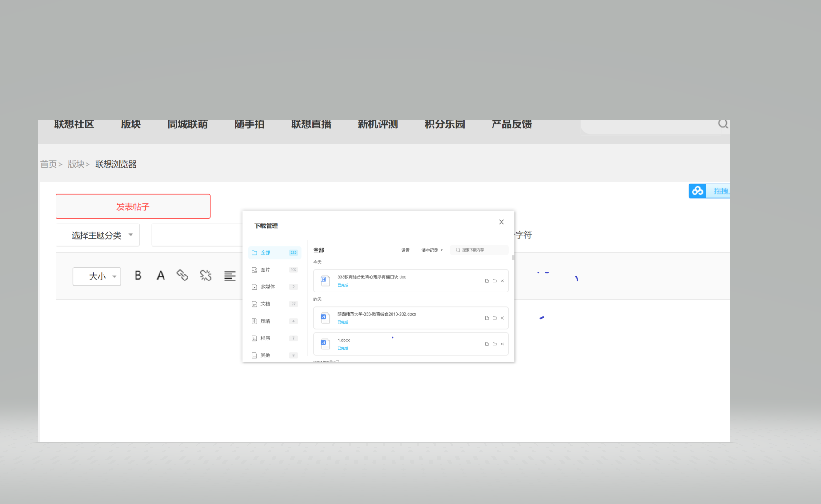
Task: Click 版块 breadcrumb link
Action: pyautogui.click(x=76, y=164)
